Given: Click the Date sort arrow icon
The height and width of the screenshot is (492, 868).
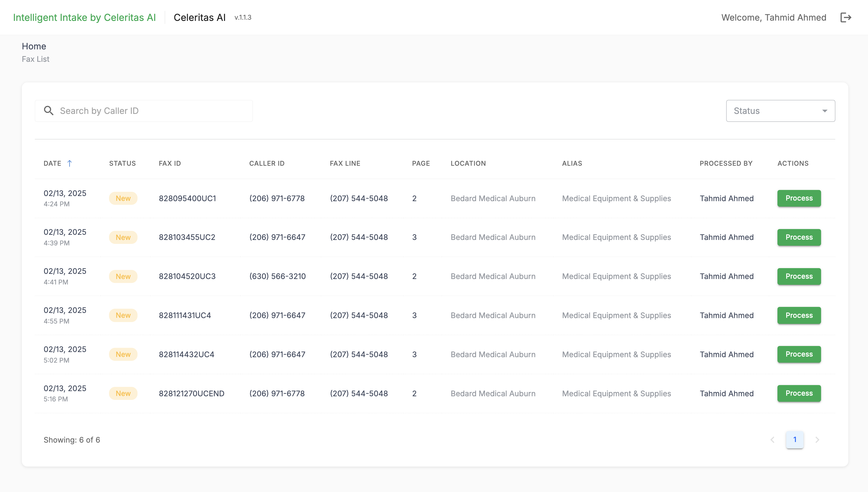Looking at the screenshot, I should 70,163.
